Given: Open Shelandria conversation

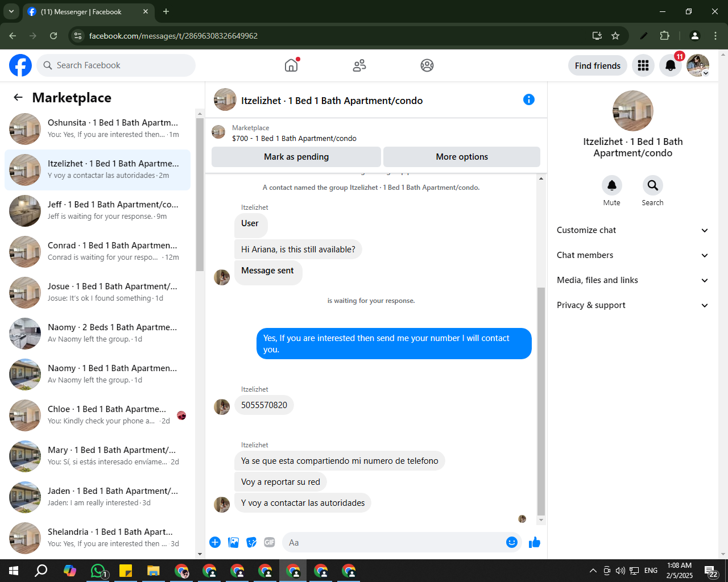Looking at the screenshot, I should click(x=97, y=538).
